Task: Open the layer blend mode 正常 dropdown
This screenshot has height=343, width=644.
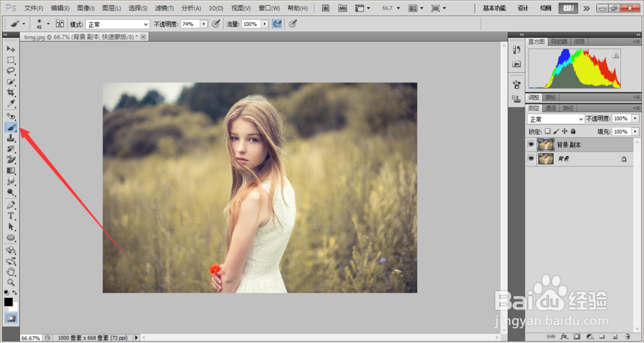Action: (556, 119)
